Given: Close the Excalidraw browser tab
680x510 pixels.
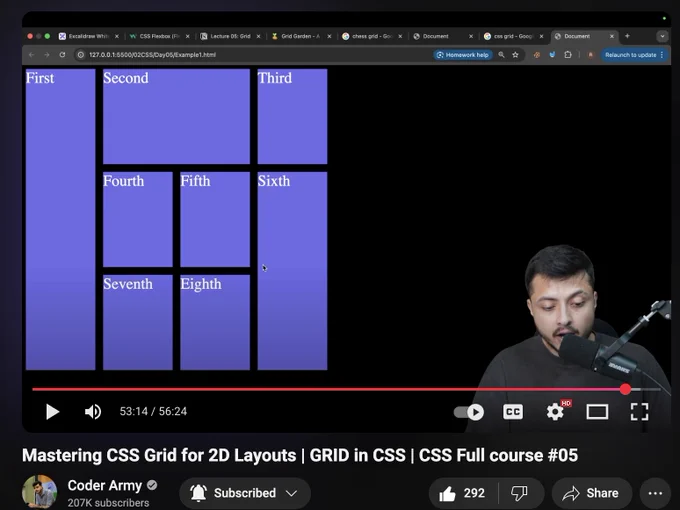Looking at the screenshot, I should [x=117, y=36].
